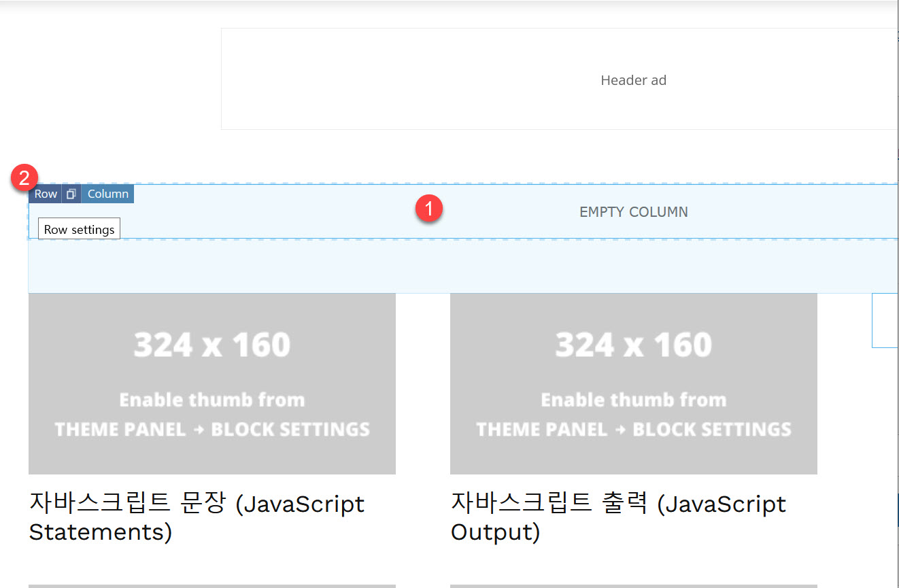899x588 pixels.
Task: Click the duplicate row icon
Action: pos(71,194)
